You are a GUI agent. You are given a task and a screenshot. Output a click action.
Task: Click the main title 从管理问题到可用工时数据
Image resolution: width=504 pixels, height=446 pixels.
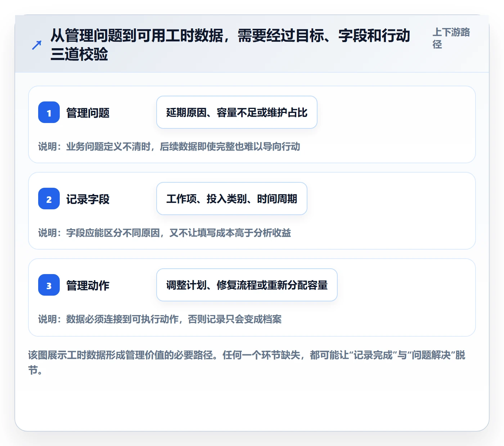230,45
